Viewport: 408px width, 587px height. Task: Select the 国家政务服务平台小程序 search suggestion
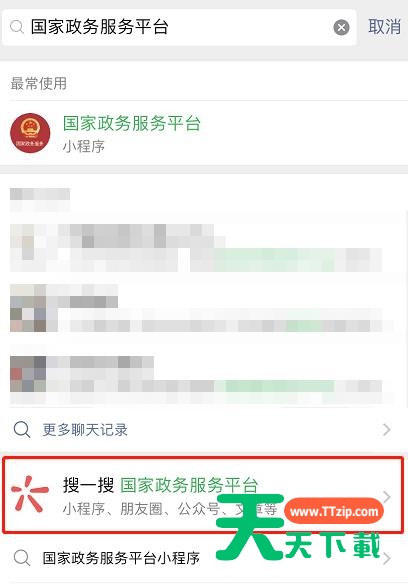click(121, 558)
